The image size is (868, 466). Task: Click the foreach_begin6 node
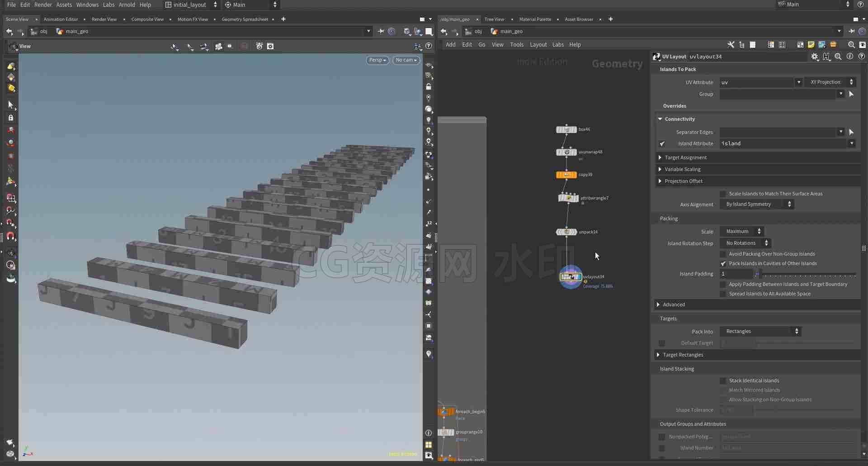(x=446, y=412)
